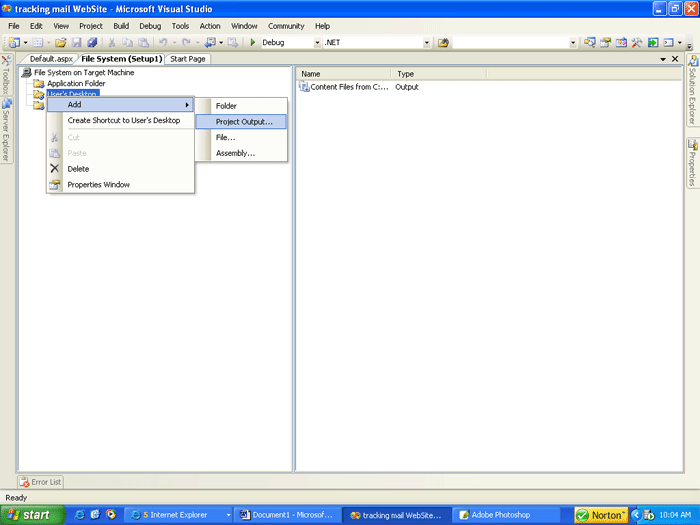Viewport: 700px width, 525px height.
Task: Click the Copy icon in toolbar
Action: 128,42
